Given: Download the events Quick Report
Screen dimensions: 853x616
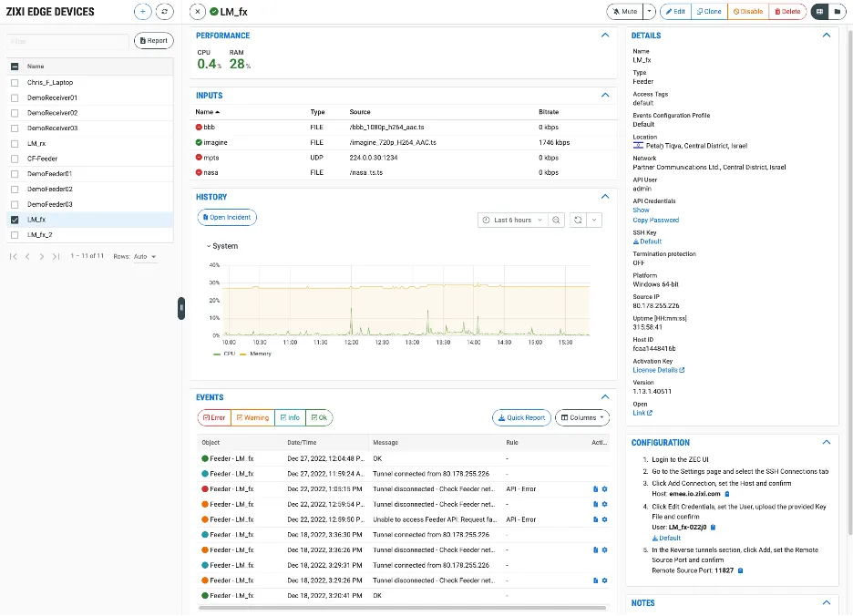Looking at the screenshot, I should 521,418.
